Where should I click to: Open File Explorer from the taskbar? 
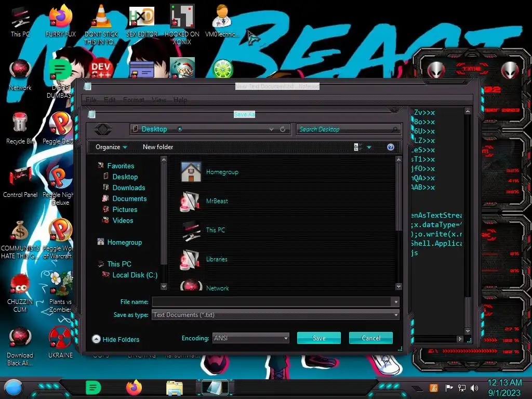pyautogui.click(x=175, y=388)
